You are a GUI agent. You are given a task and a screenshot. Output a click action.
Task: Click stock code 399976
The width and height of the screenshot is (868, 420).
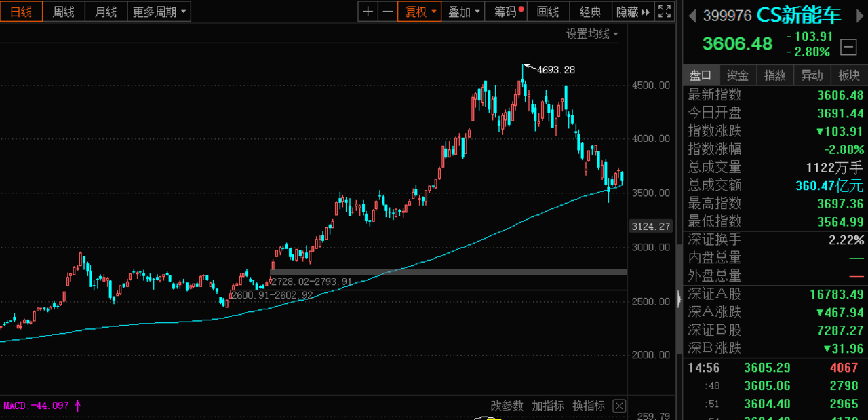point(727,16)
